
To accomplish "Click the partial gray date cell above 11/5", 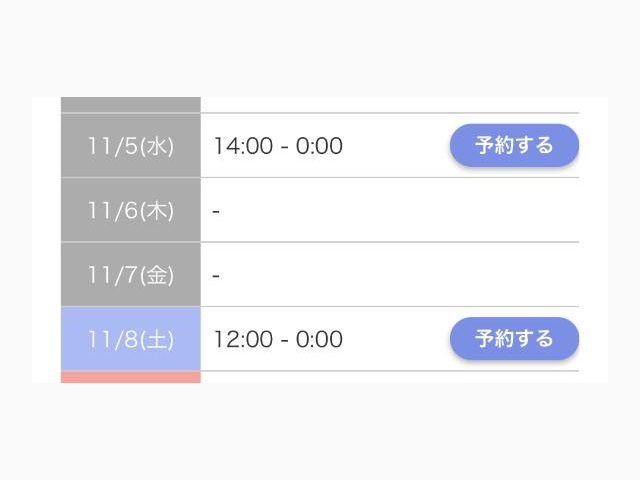I will [x=130, y=104].
